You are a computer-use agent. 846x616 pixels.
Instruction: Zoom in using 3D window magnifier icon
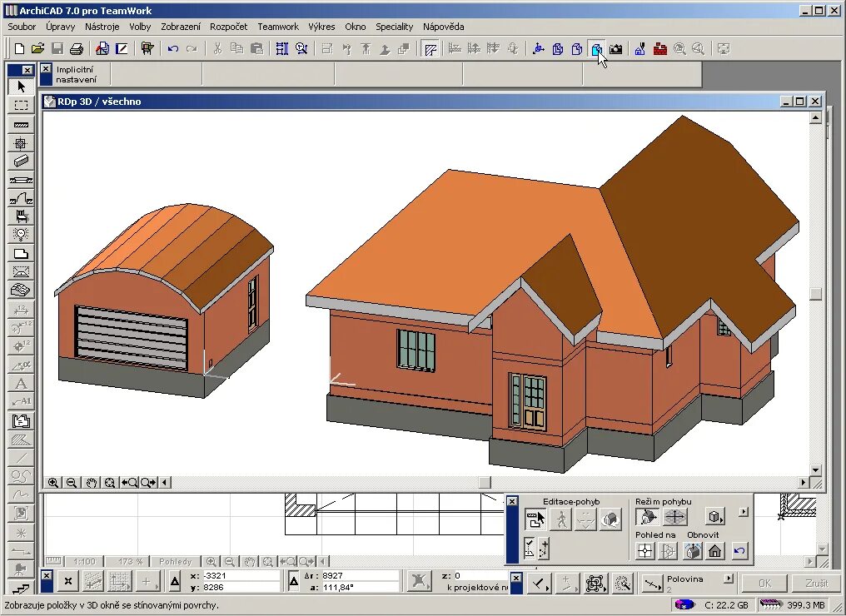point(53,483)
